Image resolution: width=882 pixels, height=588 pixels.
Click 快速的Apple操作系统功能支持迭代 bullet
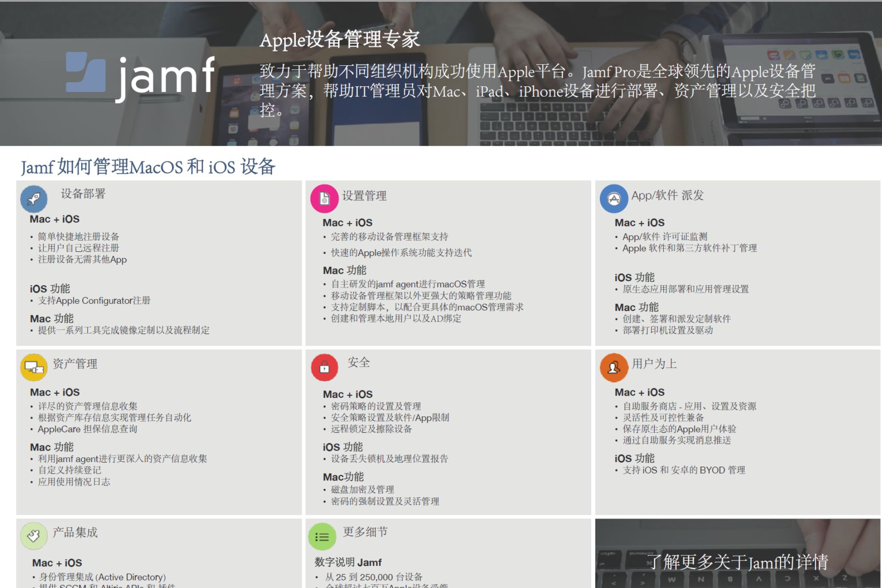tap(401, 253)
